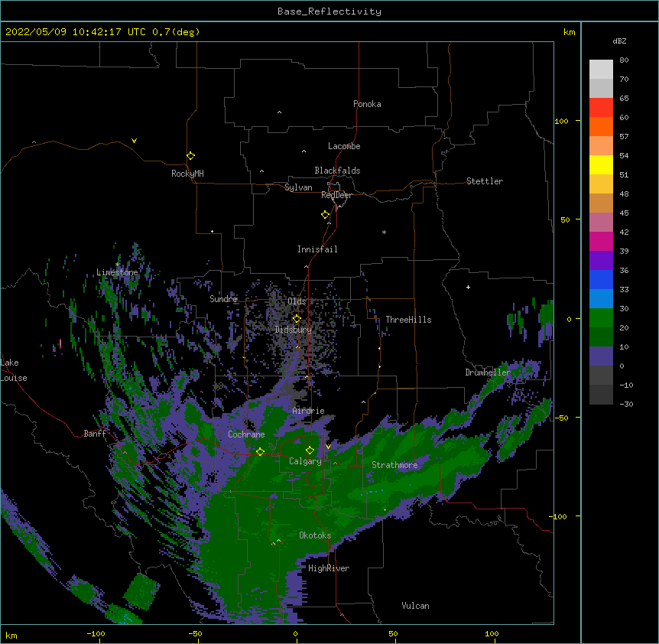
Task: Pick the blue 33-36 dBZ legend swatch
Action: coord(601,279)
